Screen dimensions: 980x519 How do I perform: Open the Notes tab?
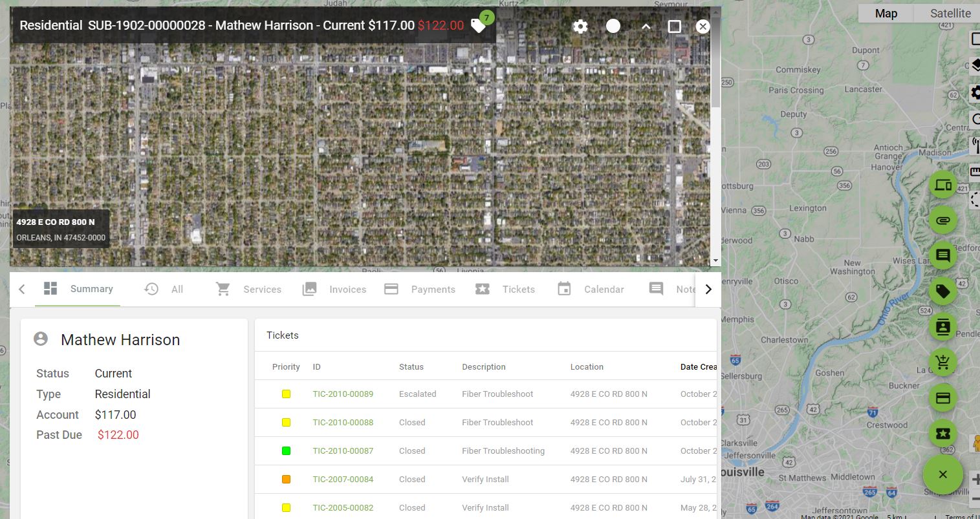[672, 290]
